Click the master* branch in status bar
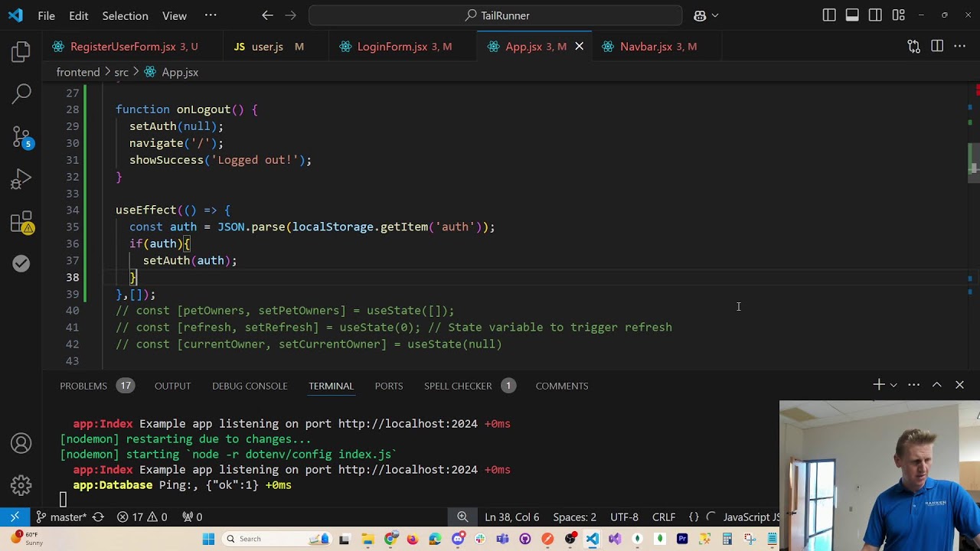 point(60,517)
